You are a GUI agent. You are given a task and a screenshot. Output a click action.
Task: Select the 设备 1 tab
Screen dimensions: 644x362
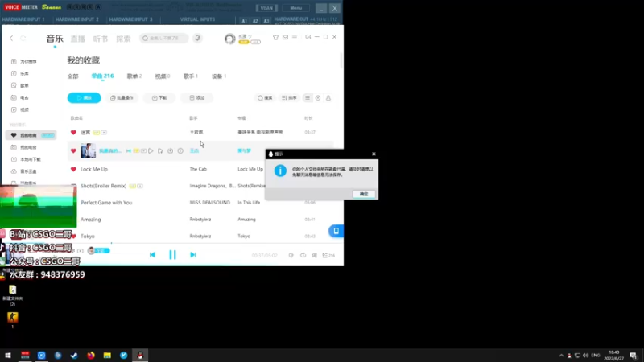point(219,76)
